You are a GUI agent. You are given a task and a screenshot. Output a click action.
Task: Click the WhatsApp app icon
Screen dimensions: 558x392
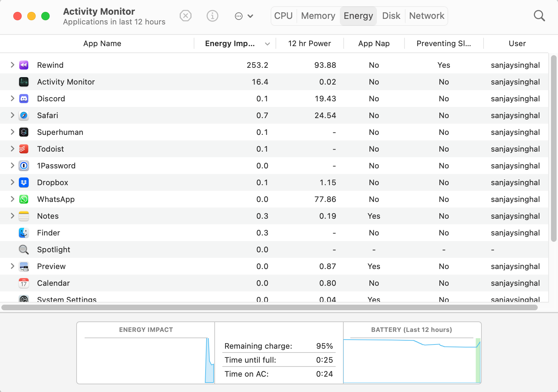pos(24,199)
